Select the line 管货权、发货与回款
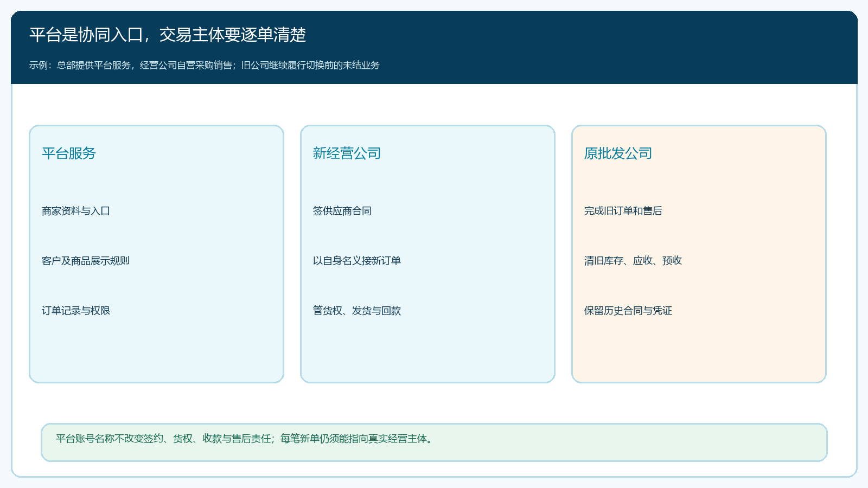 357,311
